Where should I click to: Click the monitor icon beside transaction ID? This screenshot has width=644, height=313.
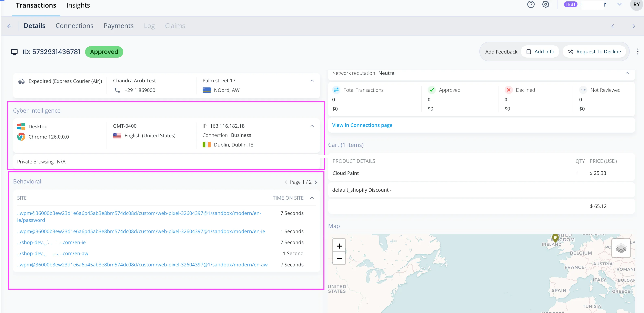tap(14, 52)
